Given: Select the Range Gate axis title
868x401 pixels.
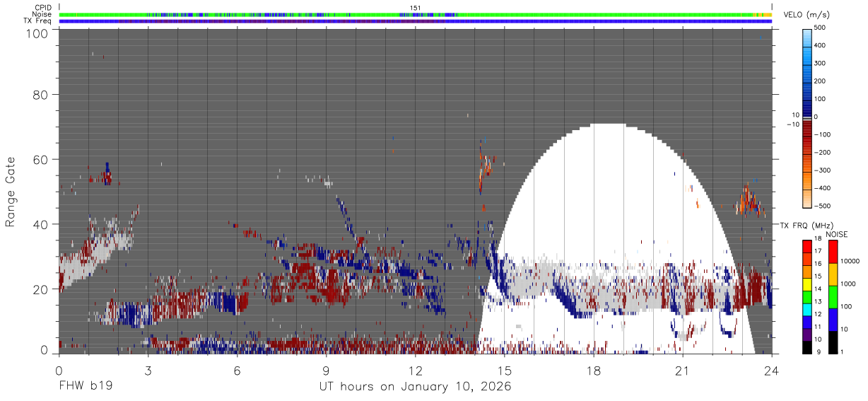Looking at the screenshot, I should pyautogui.click(x=11, y=192).
